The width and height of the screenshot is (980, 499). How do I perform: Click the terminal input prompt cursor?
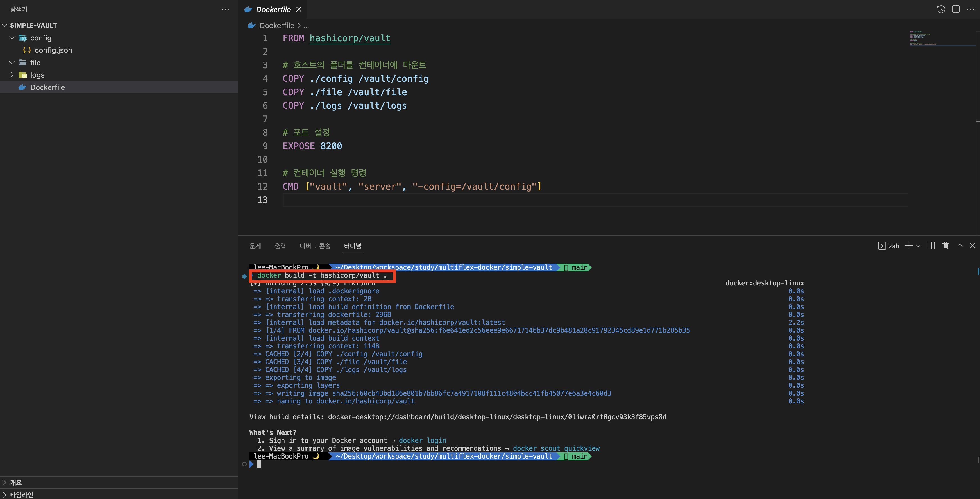point(259,464)
